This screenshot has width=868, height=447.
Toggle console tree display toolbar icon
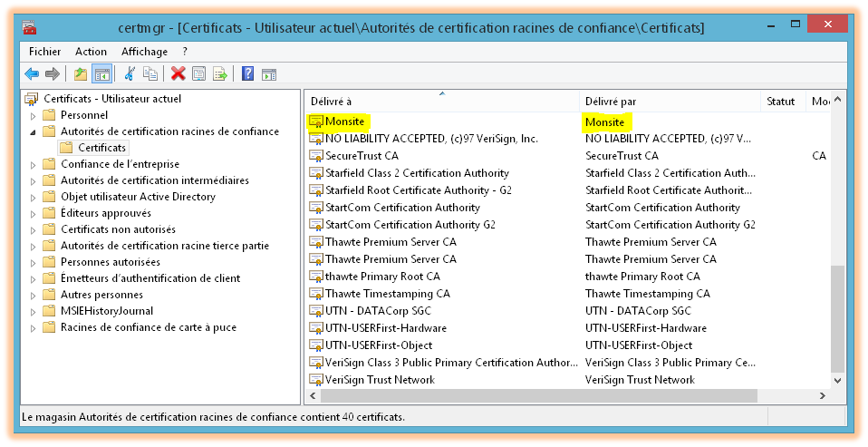coord(101,73)
